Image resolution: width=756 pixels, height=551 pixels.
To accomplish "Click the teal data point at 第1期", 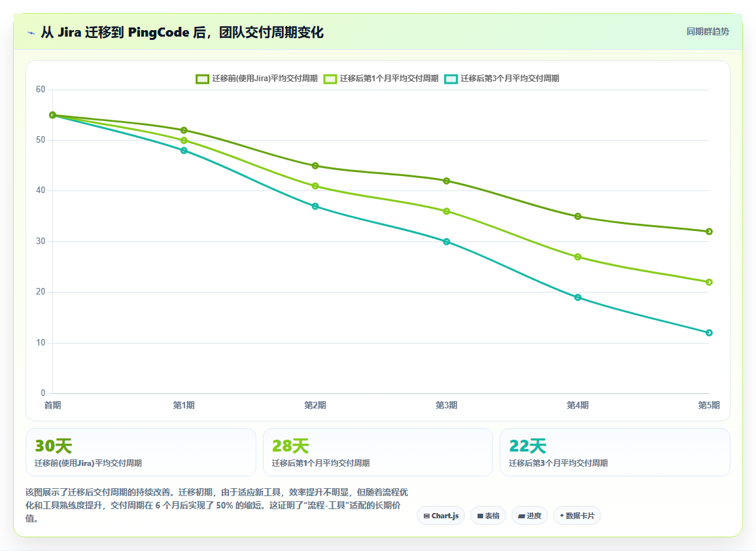I will click(184, 151).
